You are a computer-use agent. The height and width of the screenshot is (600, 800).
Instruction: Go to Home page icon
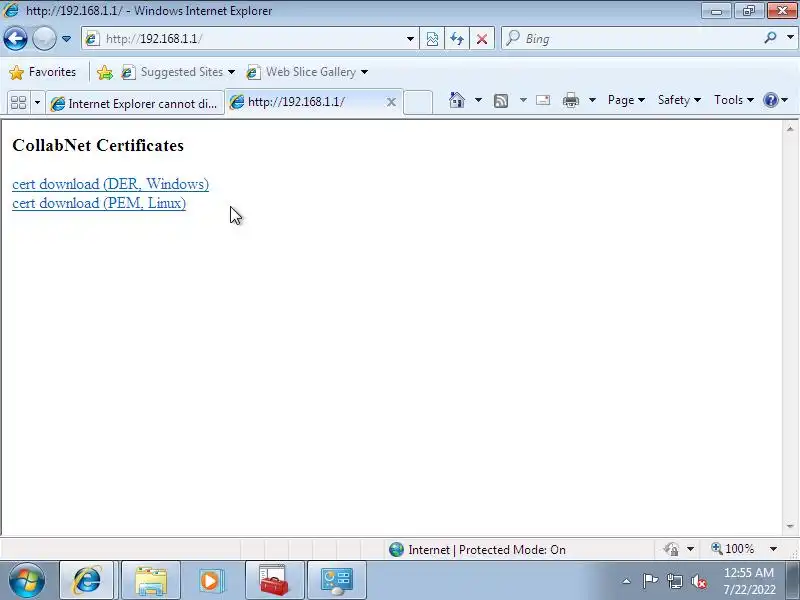click(x=457, y=100)
